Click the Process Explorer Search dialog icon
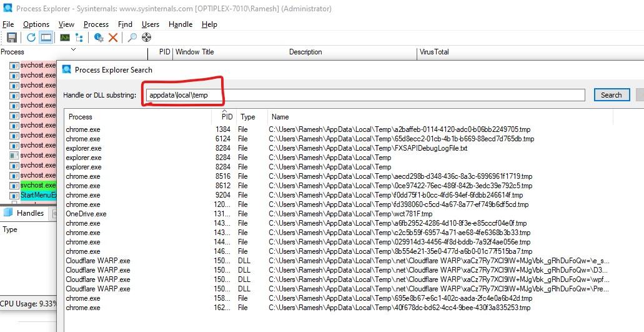Image resolution: width=644 pixels, height=332 pixels. (x=67, y=69)
